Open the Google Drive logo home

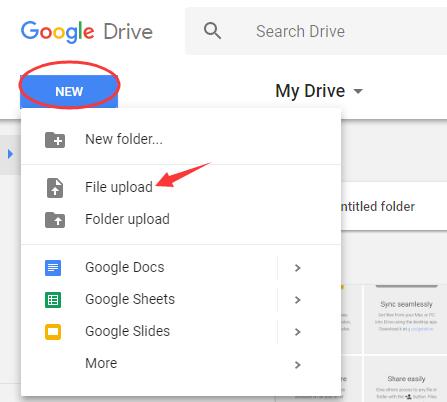click(87, 32)
